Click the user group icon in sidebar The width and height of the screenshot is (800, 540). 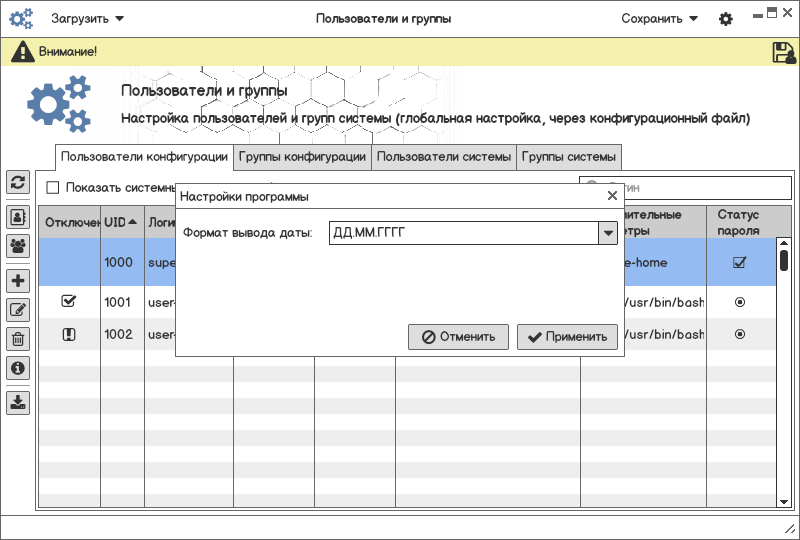pyautogui.click(x=18, y=245)
